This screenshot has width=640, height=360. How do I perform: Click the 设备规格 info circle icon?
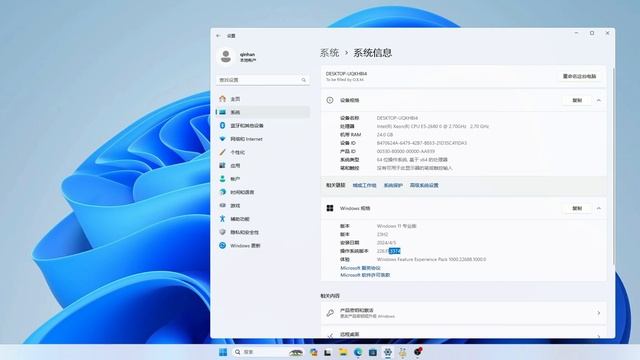(330, 100)
